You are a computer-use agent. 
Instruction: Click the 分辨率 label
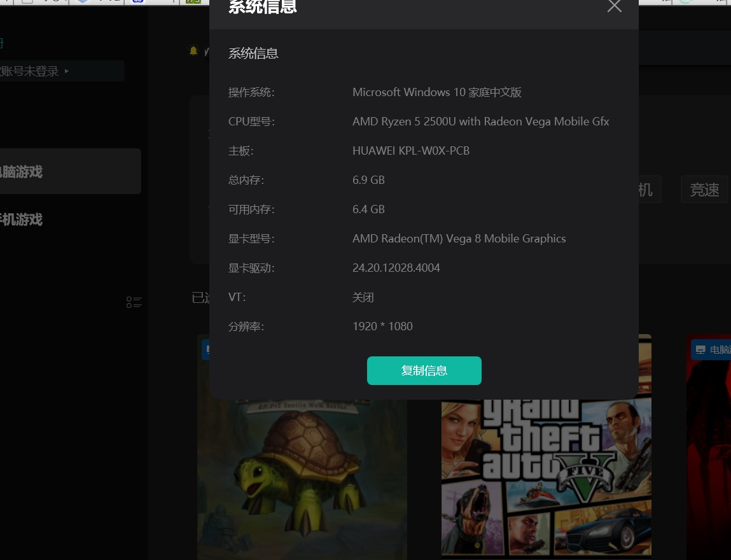(246, 326)
